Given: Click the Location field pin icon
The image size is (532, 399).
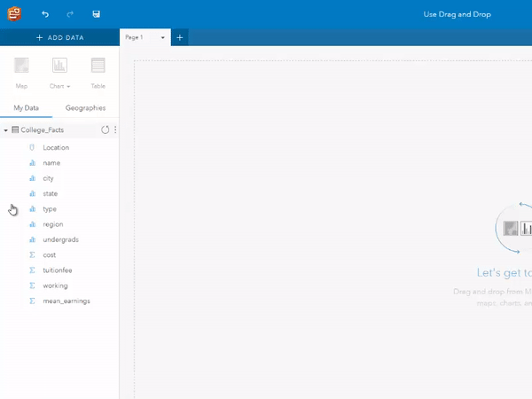Looking at the screenshot, I should 32,147.
